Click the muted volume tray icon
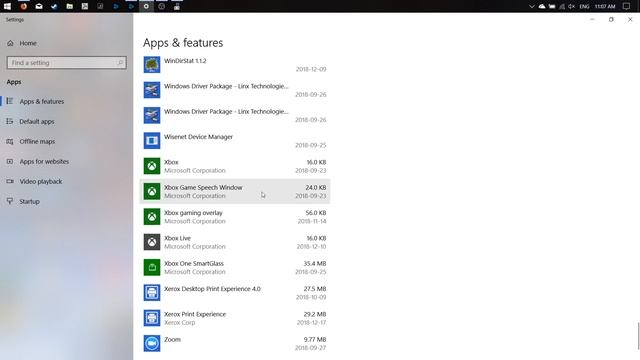This screenshot has width=640, height=360. click(571, 6)
